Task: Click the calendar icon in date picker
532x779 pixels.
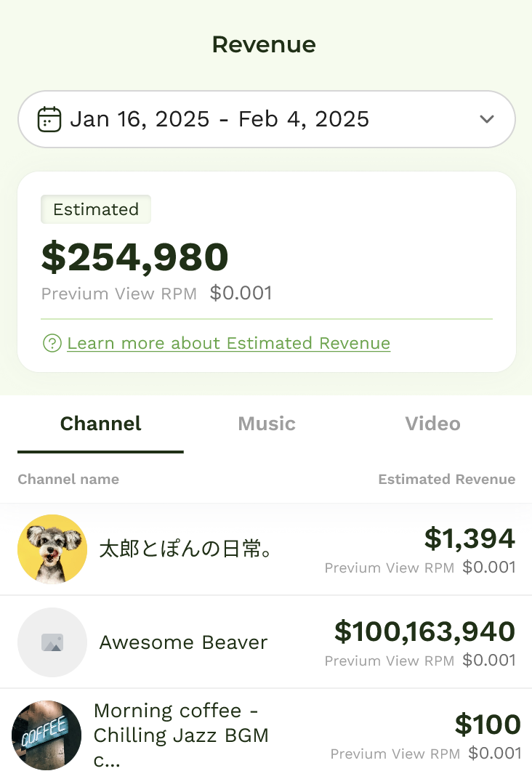Action: (49, 119)
